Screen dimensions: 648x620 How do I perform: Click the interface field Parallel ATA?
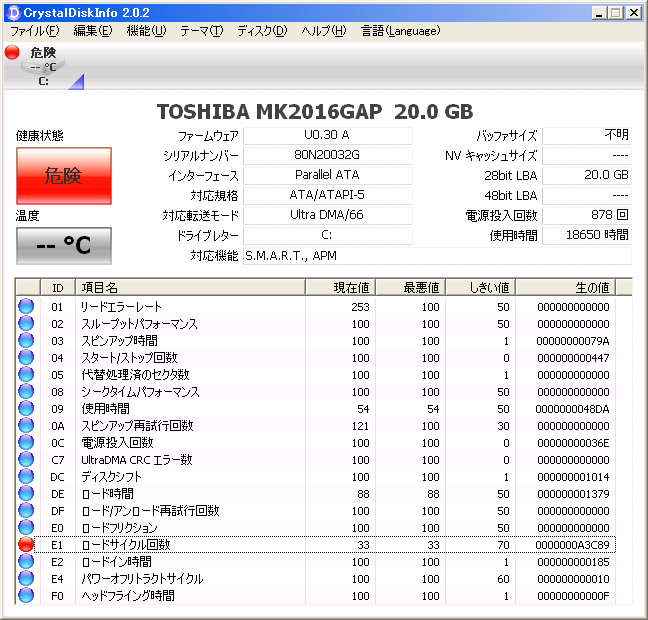(x=328, y=175)
